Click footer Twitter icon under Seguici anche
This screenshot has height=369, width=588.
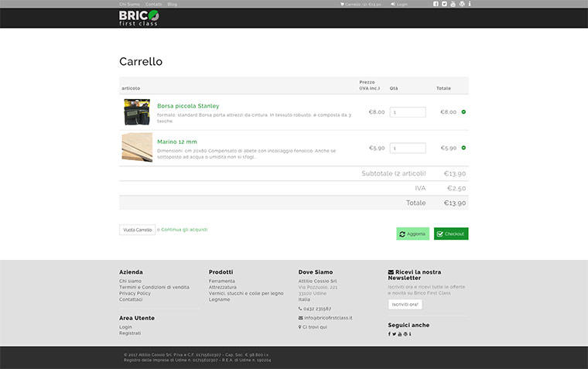[394, 333]
